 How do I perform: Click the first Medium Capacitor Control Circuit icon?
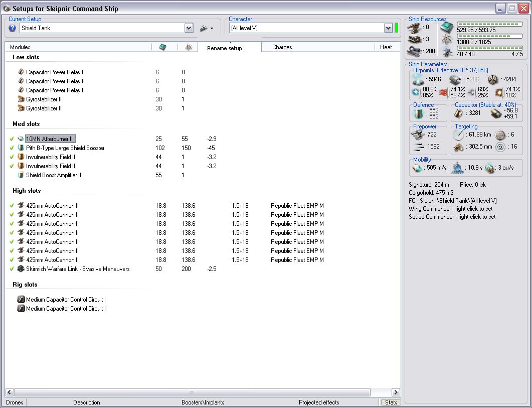pos(21,300)
